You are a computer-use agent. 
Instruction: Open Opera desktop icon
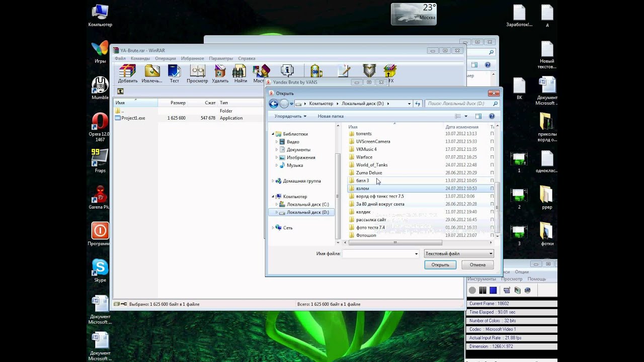click(100, 125)
